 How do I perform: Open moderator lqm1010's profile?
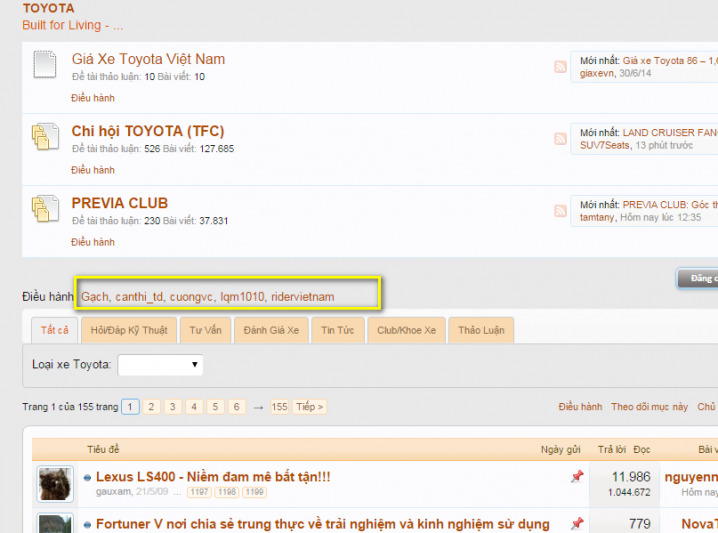click(242, 297)
